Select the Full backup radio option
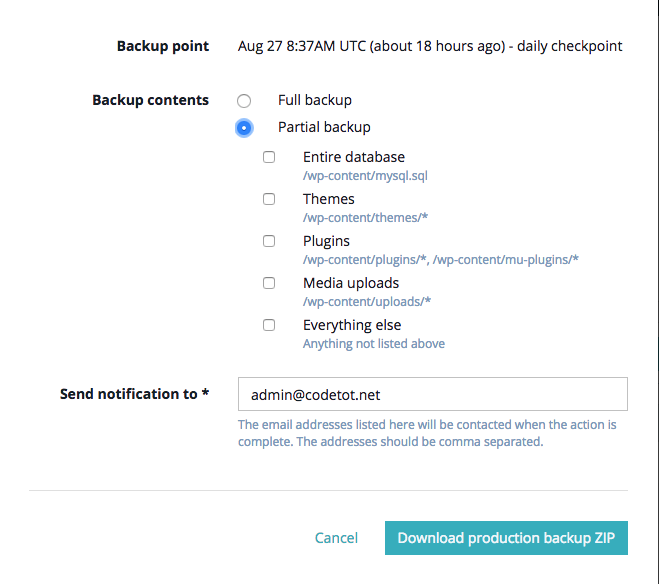Viewport: 659px width, 584px height. tap(244, 101)
